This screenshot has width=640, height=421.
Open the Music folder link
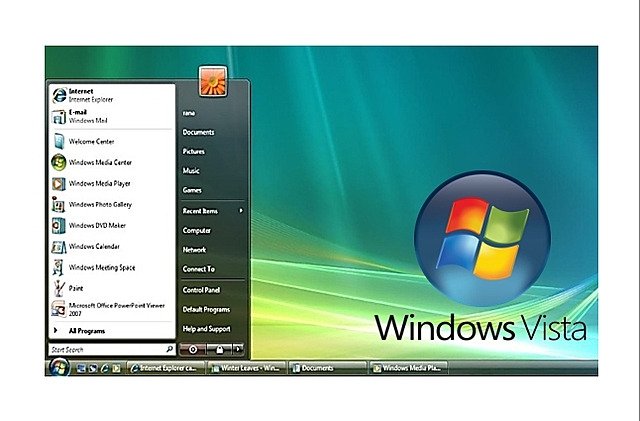tap(191, 171)
